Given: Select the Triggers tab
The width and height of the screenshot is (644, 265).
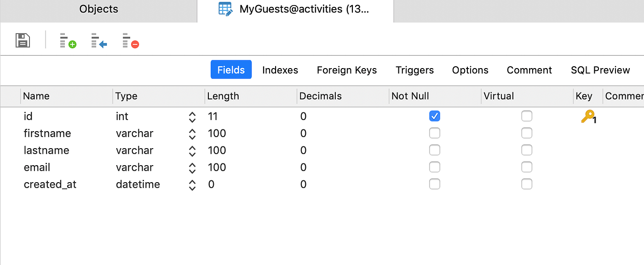Looking at the screenshot, I should (414, 70).
